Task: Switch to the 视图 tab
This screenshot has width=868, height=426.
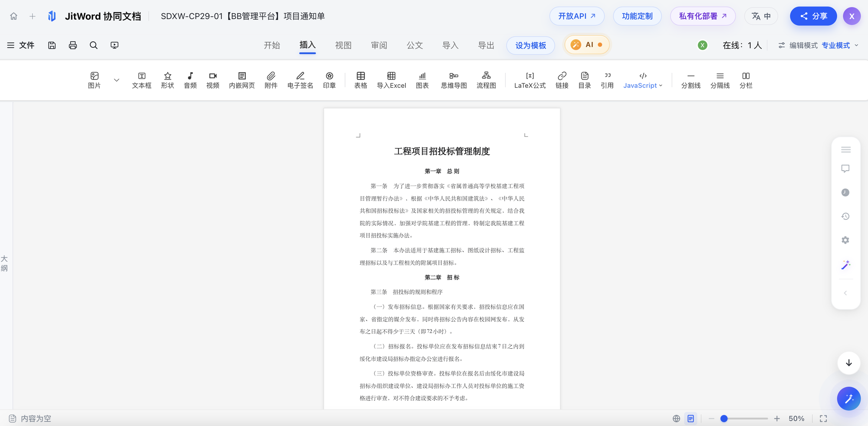Action: click(x=343, y=45)
